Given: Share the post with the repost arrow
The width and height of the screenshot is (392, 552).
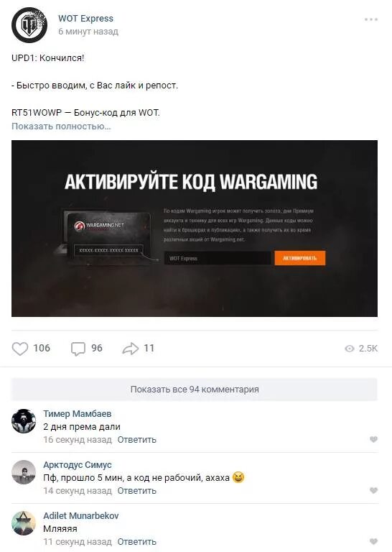Looking at the screenshot, I should (x=131, y=349).
